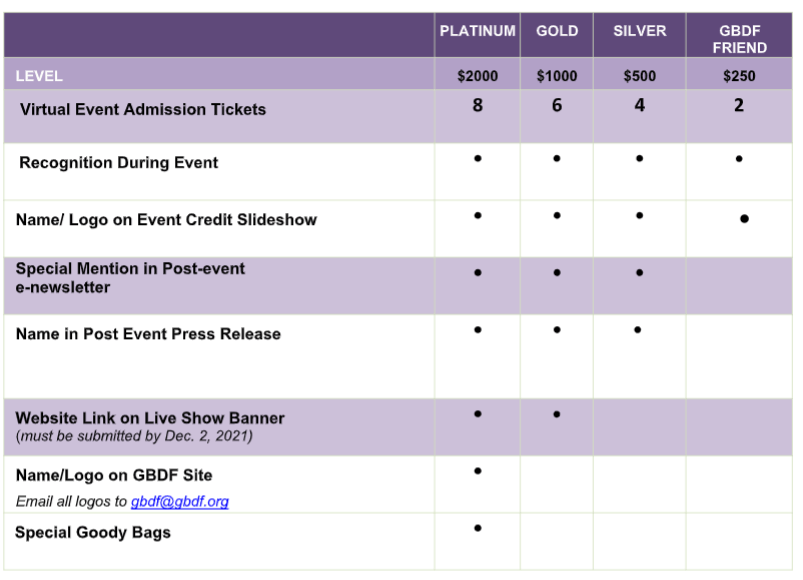Select Name/ Logo on Event Credit Slideshow text
This screenshot has height=580, width=803.
click(166, 220)
